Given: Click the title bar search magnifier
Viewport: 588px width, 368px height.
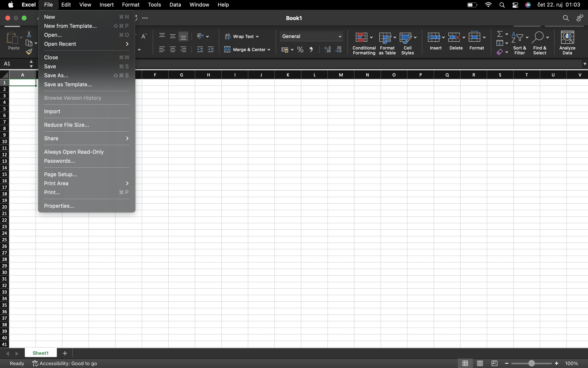Looking at the screenshot, I should tap(566, 18).
